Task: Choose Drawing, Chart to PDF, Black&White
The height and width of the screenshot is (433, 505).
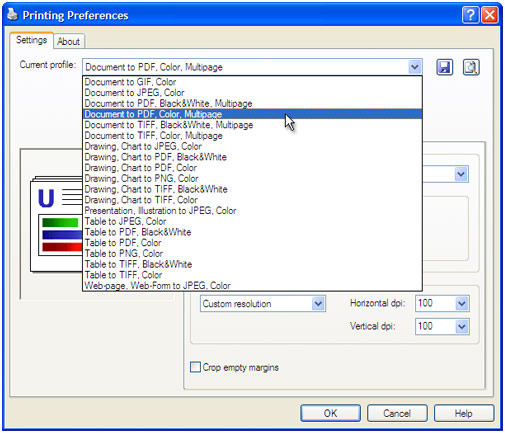Action: (x=252, y=157)
